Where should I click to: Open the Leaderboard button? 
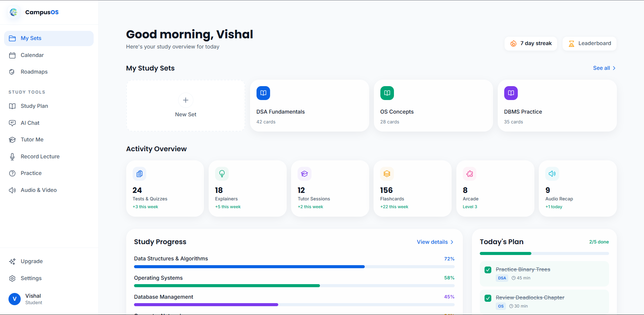click(589, 43)
